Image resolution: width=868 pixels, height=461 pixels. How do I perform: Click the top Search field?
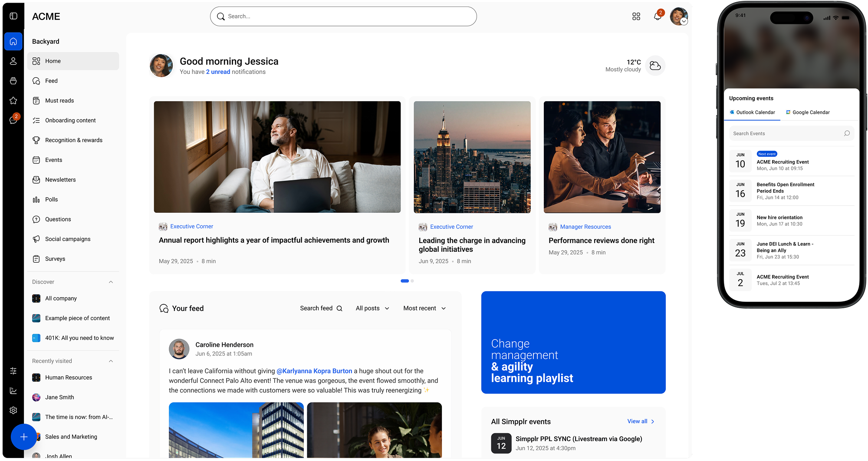click(343, 16)
